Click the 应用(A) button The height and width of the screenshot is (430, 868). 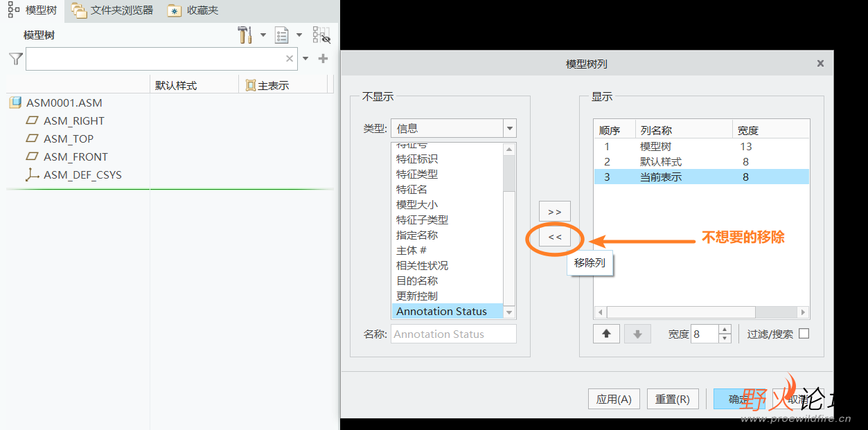614,399
